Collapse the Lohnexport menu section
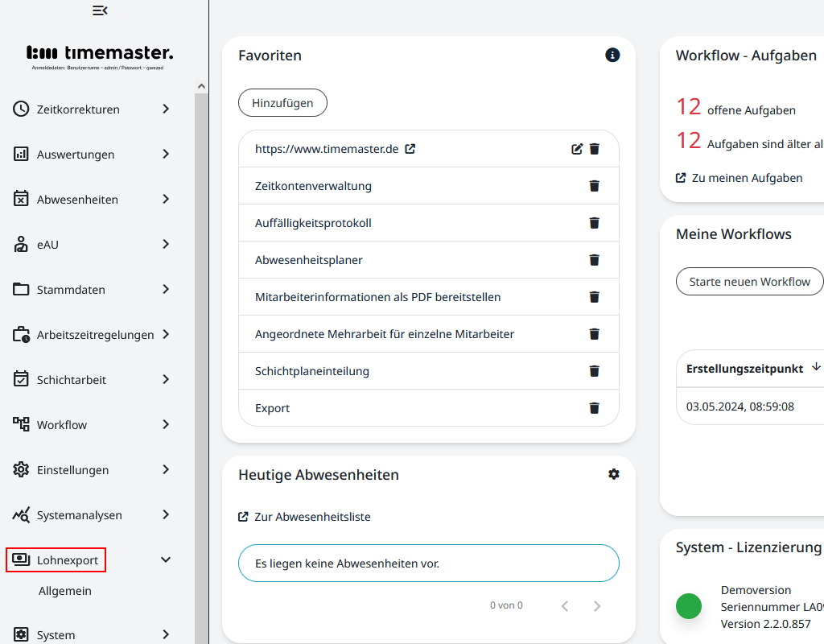The width and height of the screenshot is (824, 644). (166, 559)
